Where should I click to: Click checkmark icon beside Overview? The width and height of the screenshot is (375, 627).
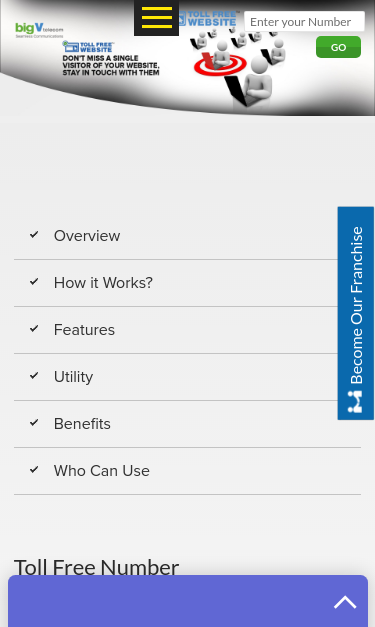34,235
